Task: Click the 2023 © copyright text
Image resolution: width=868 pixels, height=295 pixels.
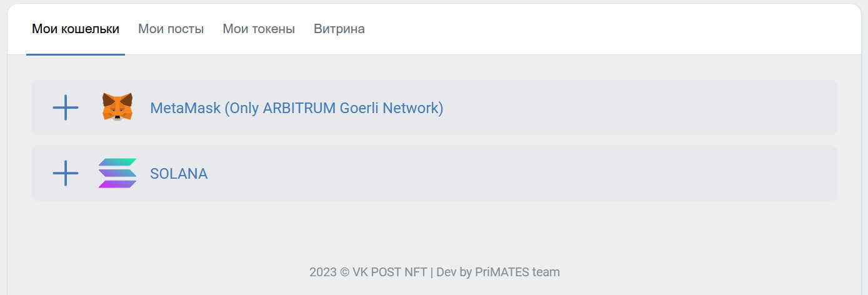Action: (x=329, y=272)
